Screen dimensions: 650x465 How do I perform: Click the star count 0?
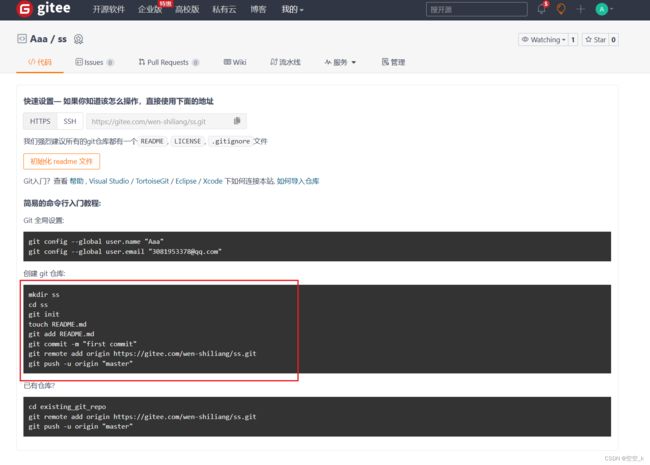pos(614,40)
